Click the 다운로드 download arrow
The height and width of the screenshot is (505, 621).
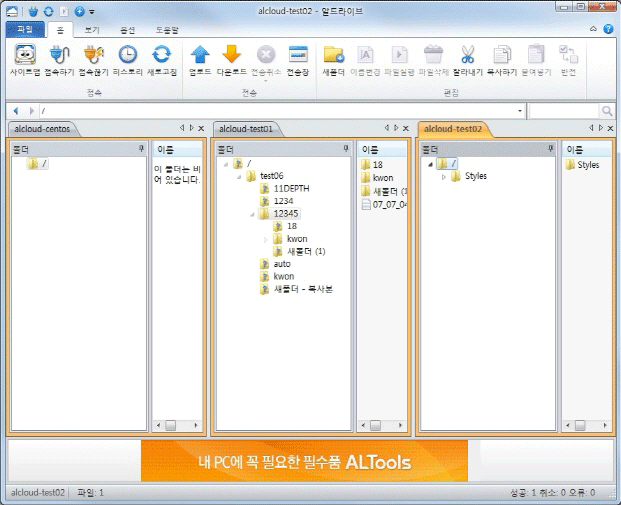(231, 60)
